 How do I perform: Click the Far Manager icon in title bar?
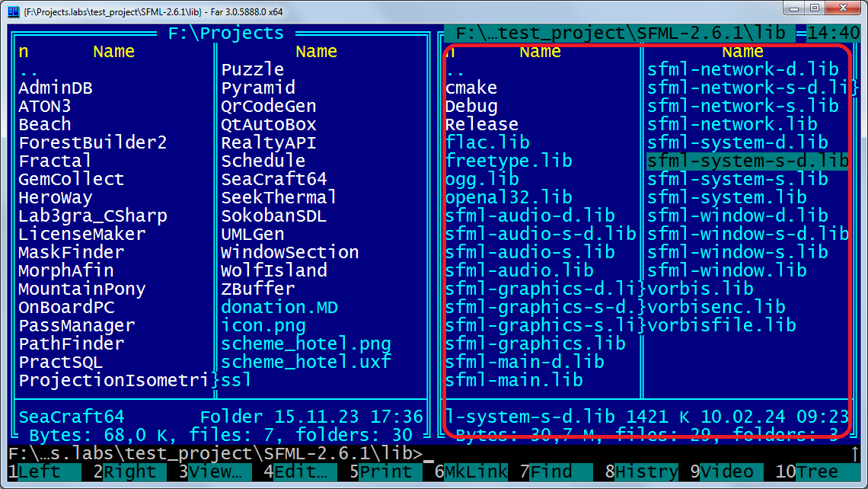pyautogui.click(x=13, y=11)
